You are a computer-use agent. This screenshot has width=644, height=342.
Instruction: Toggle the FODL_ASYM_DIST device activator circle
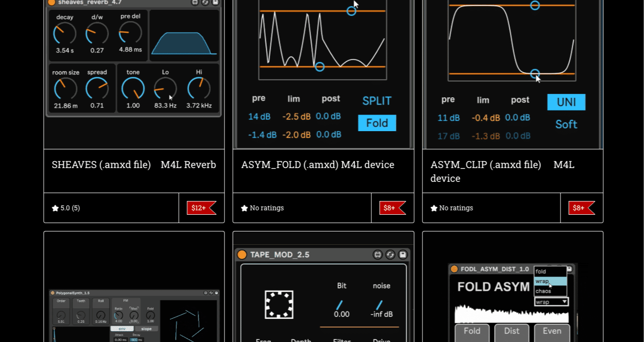[454, 269]
